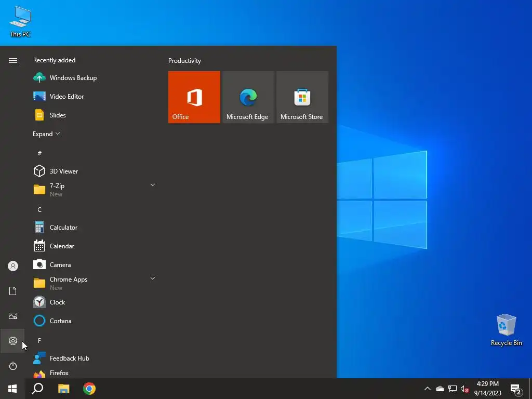Open the Settings gear in Start sidebar

[x=12, y=341]
